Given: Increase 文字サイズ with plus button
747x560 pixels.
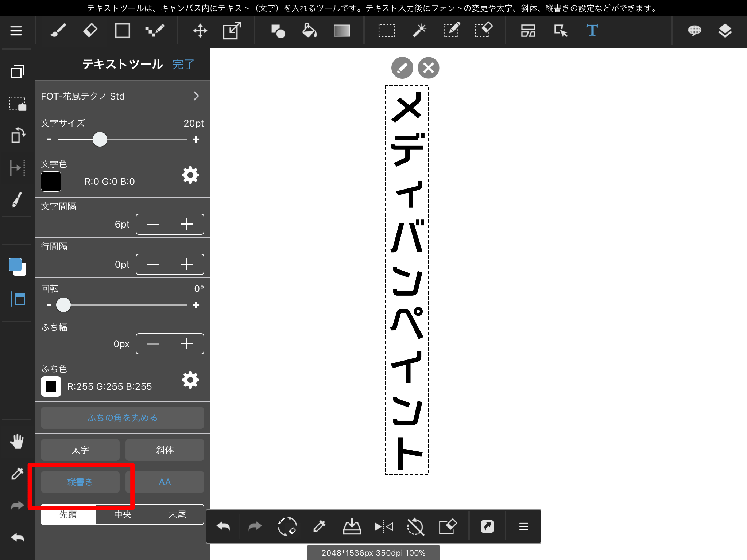Looking at the screenshot, I should (196, 140).
